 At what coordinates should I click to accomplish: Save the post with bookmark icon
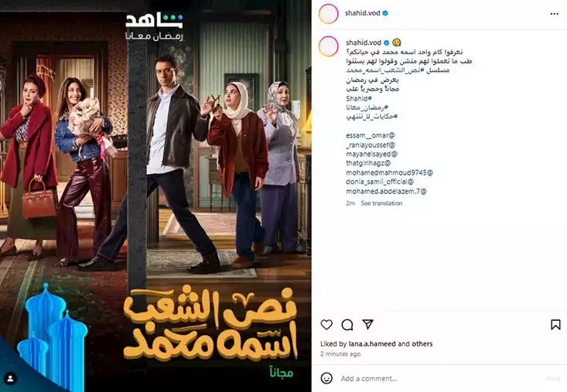click(x=555, y=325)
